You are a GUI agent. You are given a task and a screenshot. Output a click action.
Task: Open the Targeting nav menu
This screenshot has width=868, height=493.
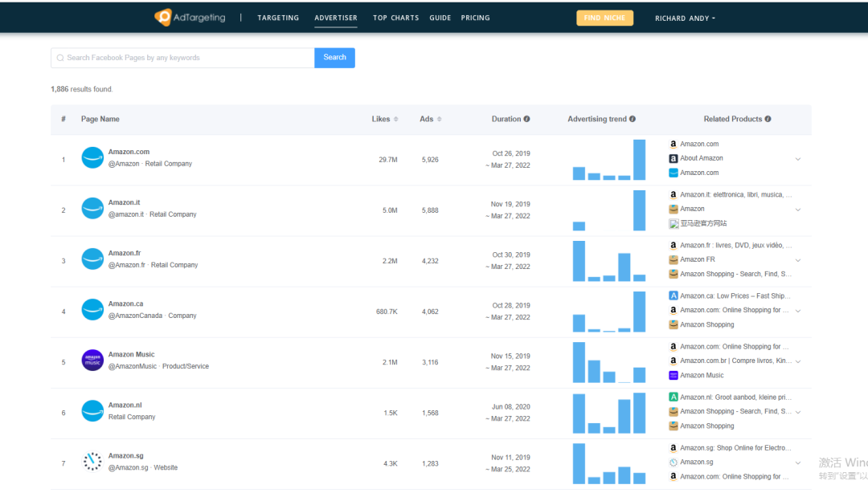pyautogui.click(x=278, y=18)
